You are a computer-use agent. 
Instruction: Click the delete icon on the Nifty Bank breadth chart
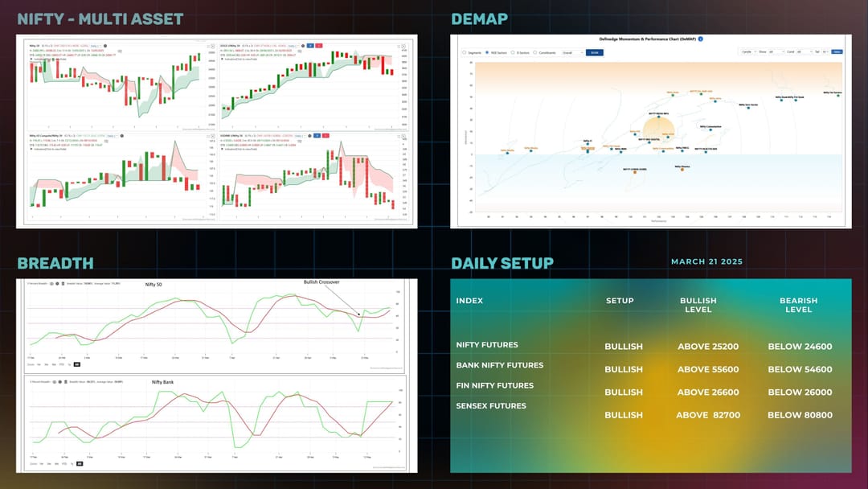(x=65, y=381)
